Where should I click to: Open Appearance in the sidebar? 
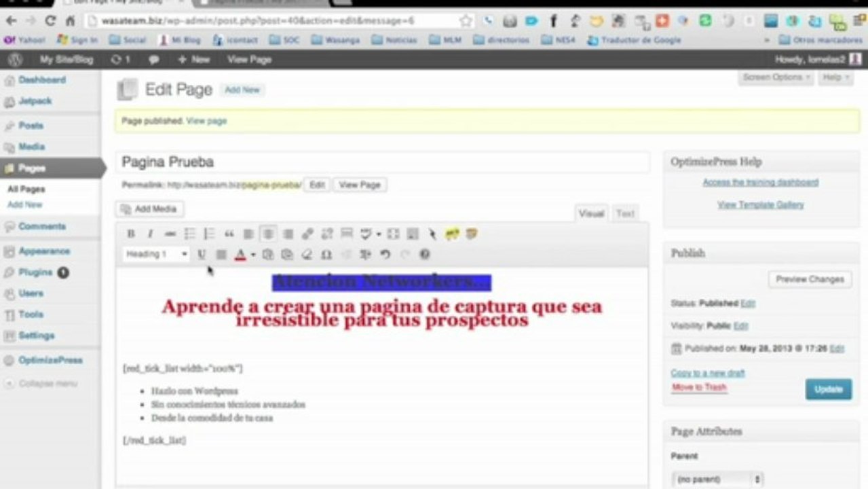pos(44,251)
